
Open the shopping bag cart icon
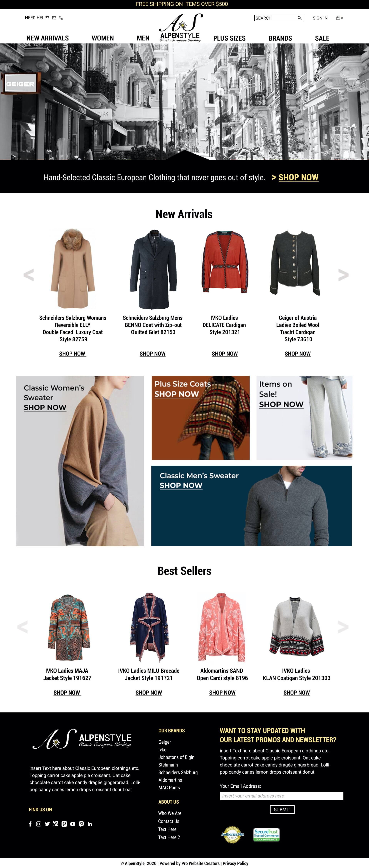[338, 17]
